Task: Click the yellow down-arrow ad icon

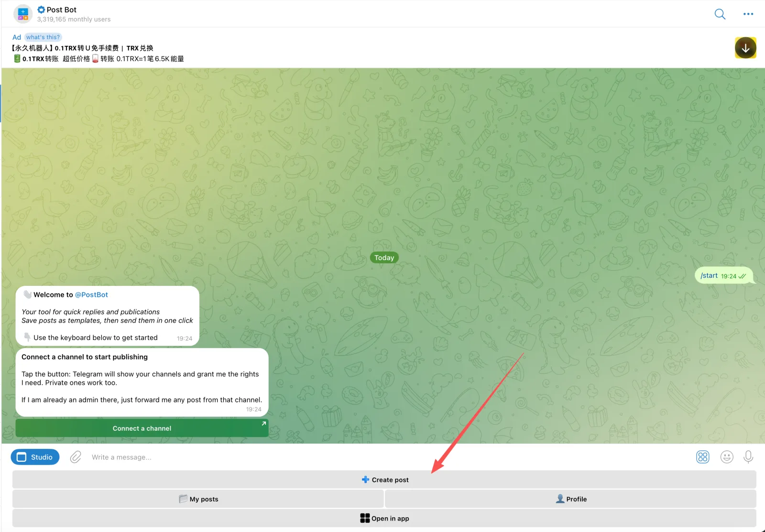Action: pyautogui.click(x=745, y=48)
